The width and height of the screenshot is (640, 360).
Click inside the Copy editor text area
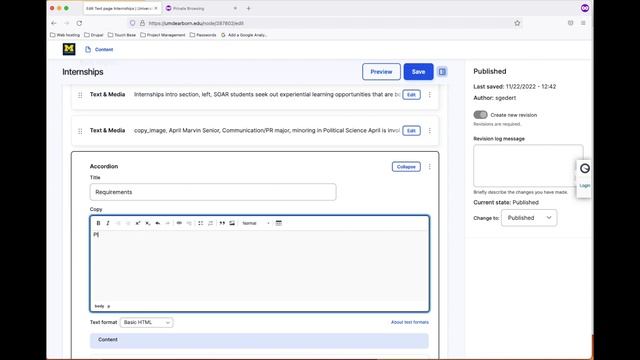tap(260, 265)
